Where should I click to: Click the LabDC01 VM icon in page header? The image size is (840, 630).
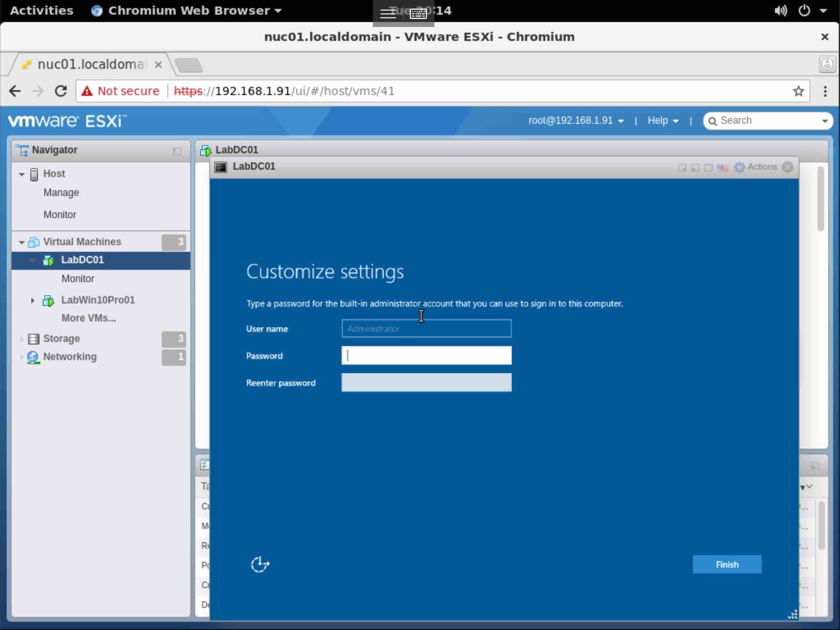coord(206,150)
